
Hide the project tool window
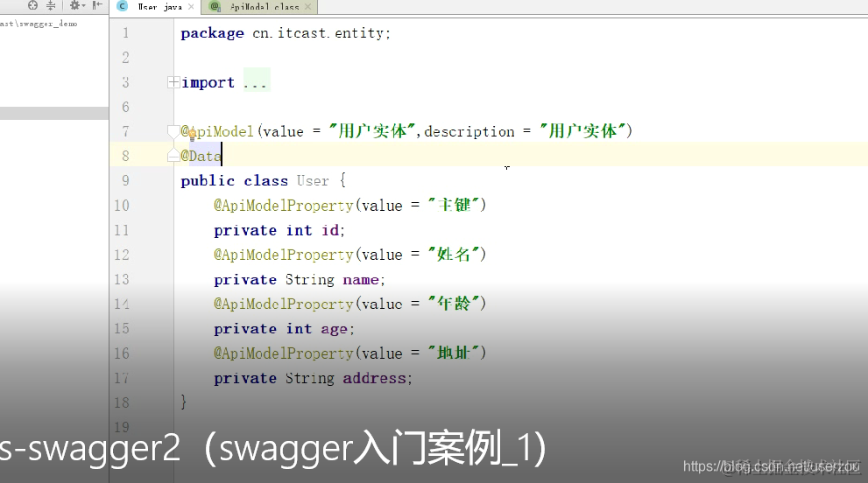coord(97,5)
